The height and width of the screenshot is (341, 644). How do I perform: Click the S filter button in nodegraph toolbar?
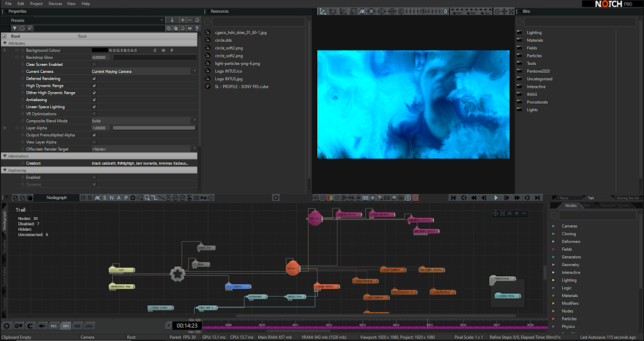pyautogui.click(x=104, y=198)
